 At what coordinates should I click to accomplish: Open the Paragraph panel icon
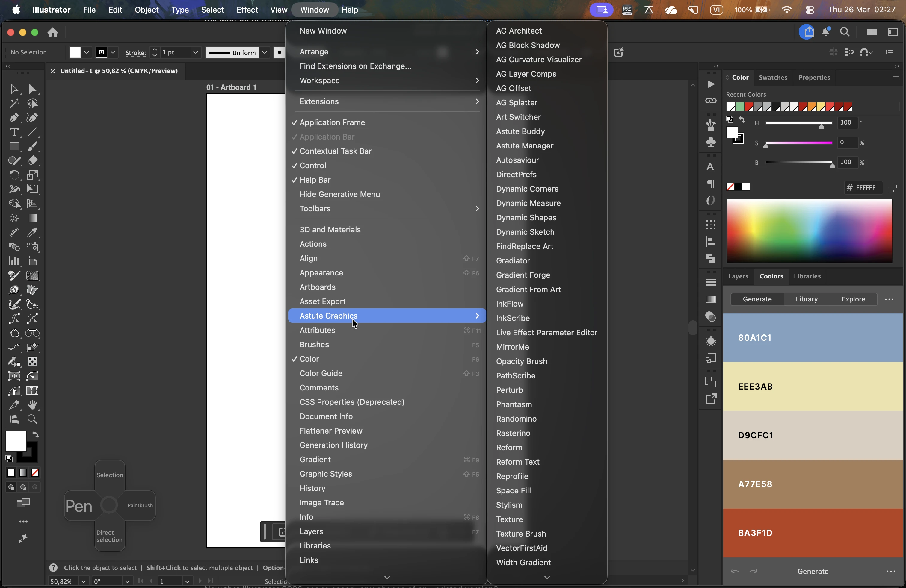point(711,184)
